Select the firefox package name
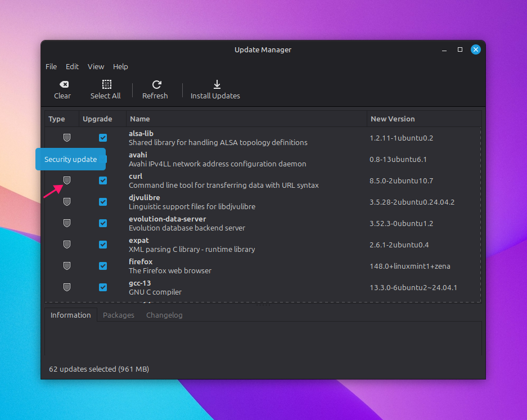The image size is (527, 420). (x=141, y=261)
